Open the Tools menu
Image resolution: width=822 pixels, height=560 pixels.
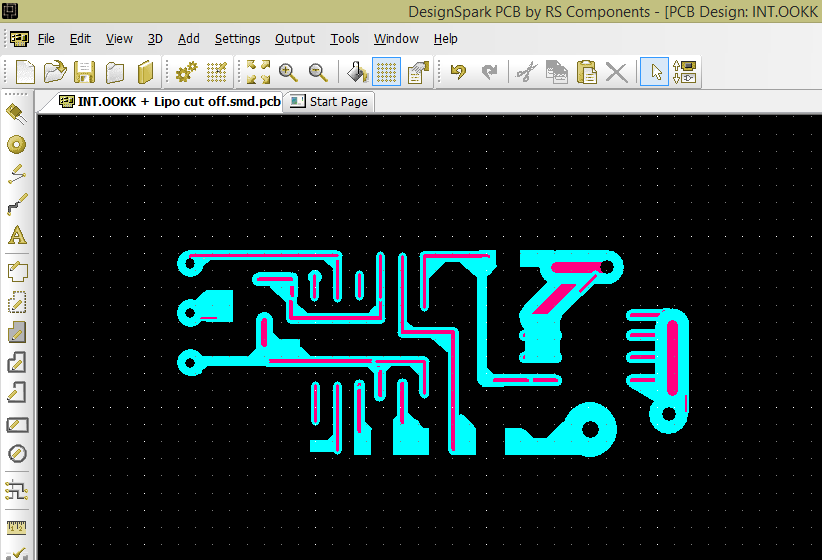pos(344,39)
